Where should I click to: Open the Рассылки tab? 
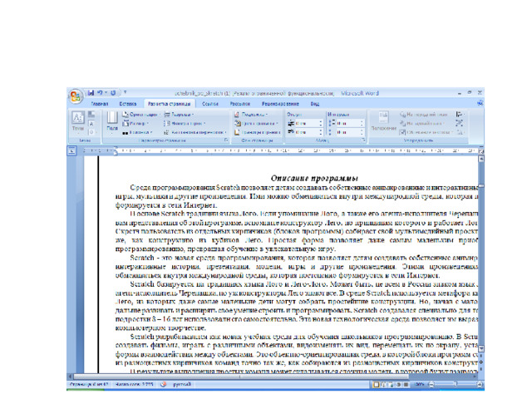pyautogui.click(x=240, y=104)
